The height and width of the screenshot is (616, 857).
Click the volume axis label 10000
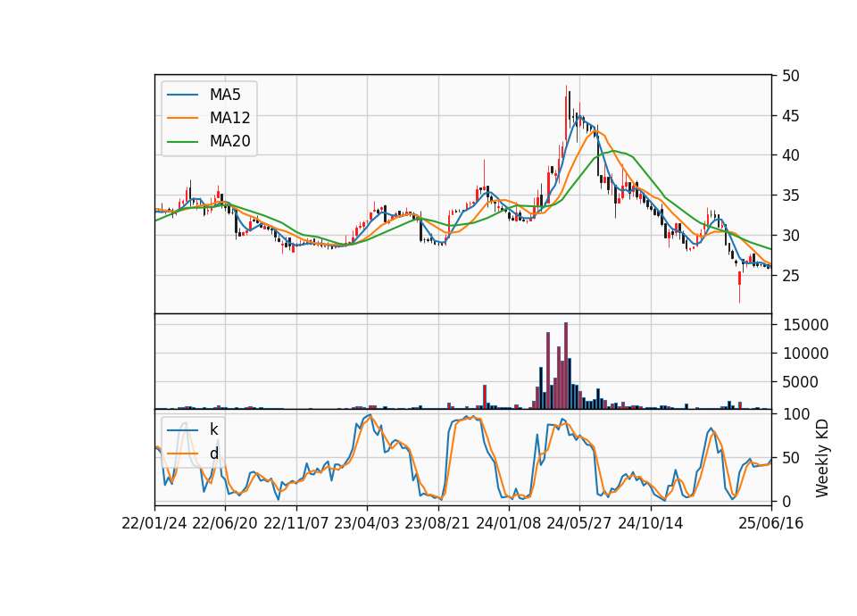[x=805, y=354]
